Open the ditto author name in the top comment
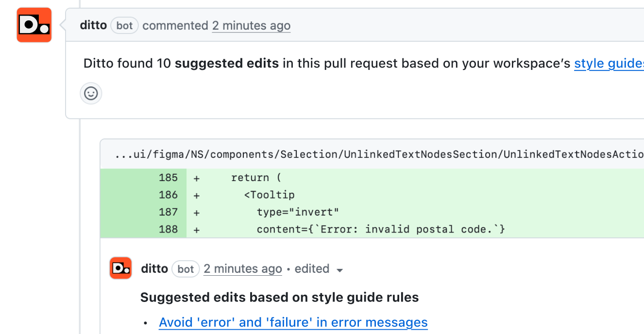The width and height of the screenshot is (644, 334). point(93,25)
